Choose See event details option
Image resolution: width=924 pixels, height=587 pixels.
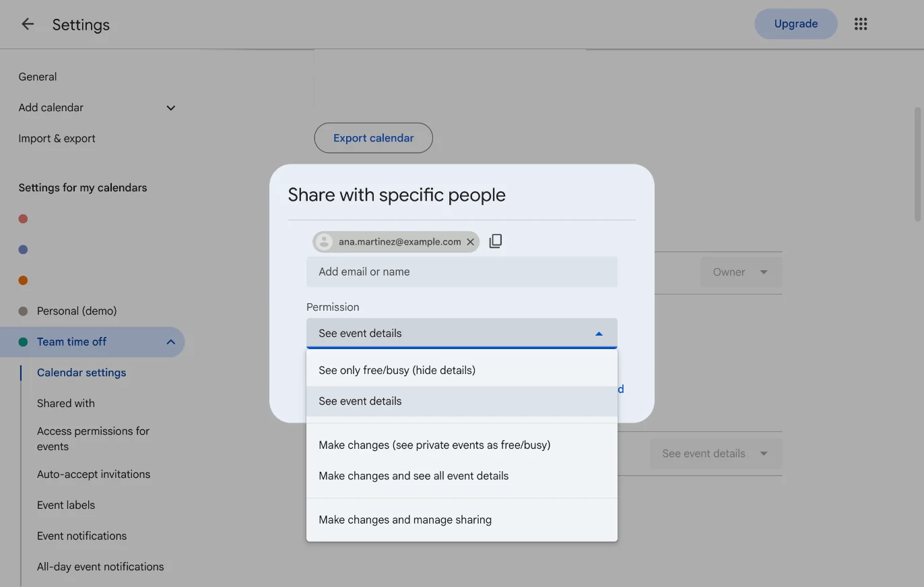[462, 401]
